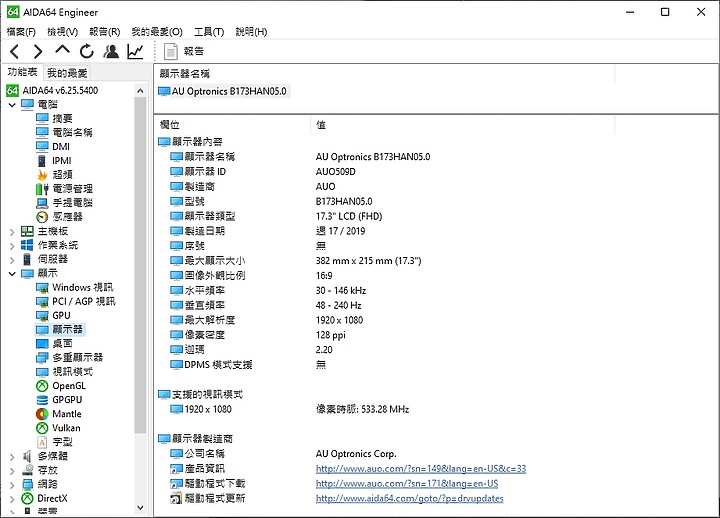Select the 多重顯示器 icon
The image size is (720, 518).
42,358
